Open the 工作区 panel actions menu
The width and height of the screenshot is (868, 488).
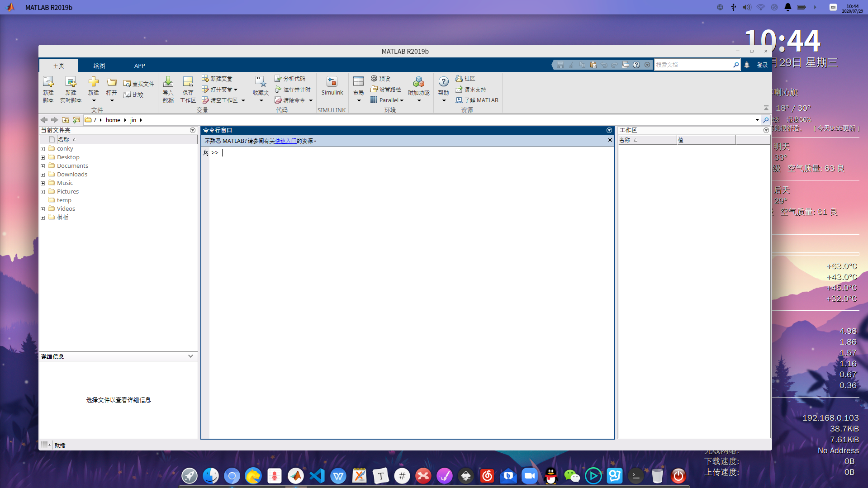coord(766,130)
